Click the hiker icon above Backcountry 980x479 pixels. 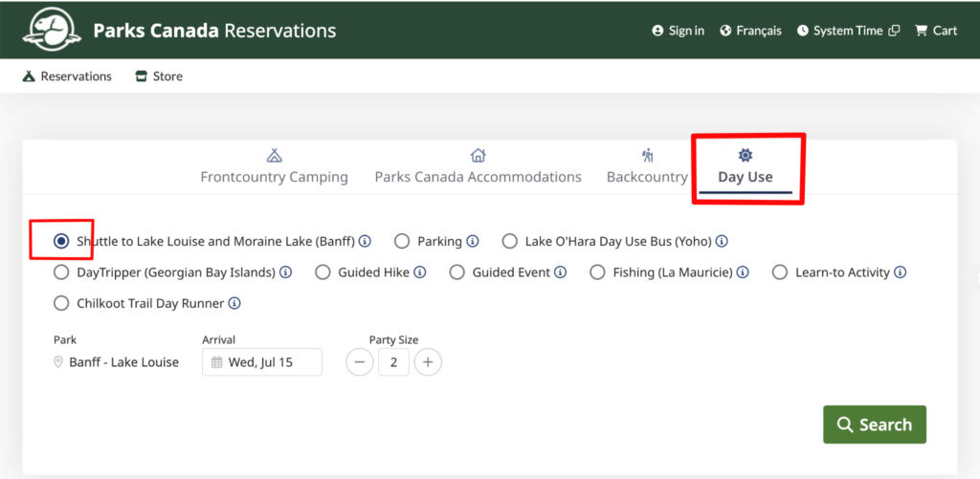[x=647, y=155]
